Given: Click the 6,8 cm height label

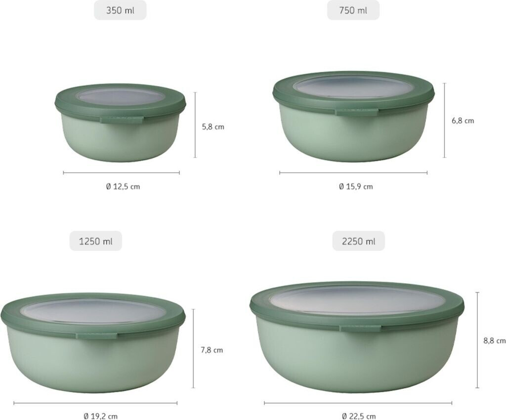Looking at the screenshot, I should point(463,121).
